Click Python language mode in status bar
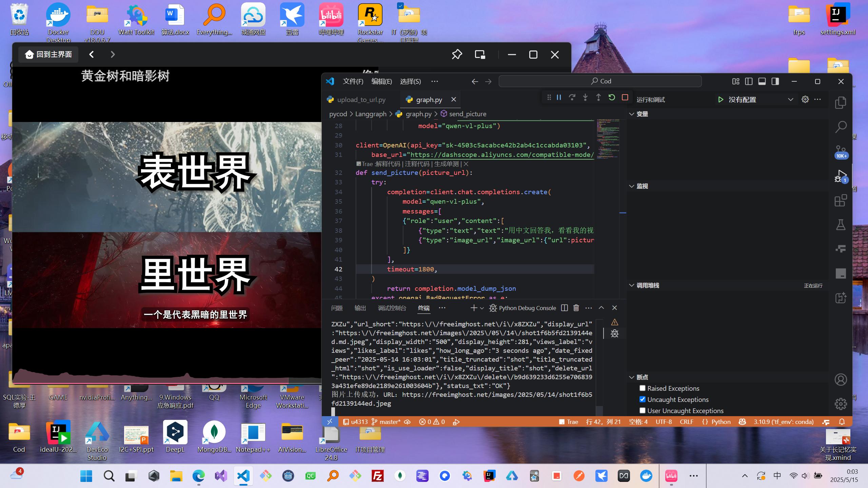This screenshot has height=488, width=868. point(721,422)
